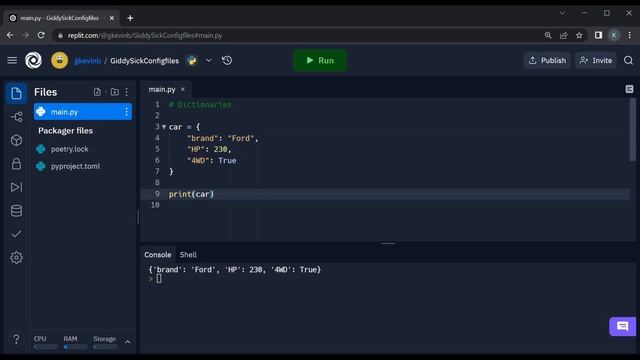Expand the resource usage chevron
This screenshot has height=360, width=640.
128,342
